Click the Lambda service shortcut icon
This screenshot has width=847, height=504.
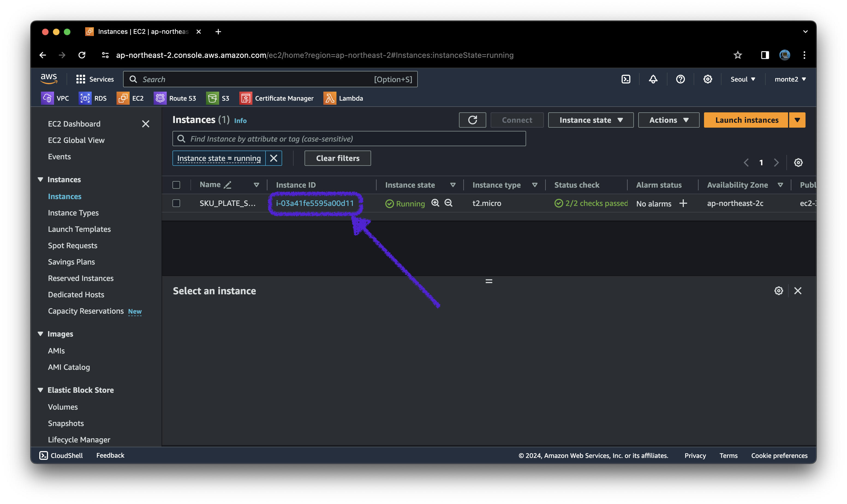pyautogui.click(x=329, y=98)
